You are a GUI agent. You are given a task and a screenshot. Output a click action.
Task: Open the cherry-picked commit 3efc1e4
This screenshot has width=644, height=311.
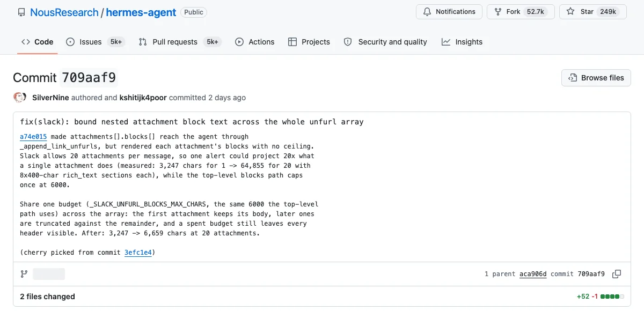138,253
